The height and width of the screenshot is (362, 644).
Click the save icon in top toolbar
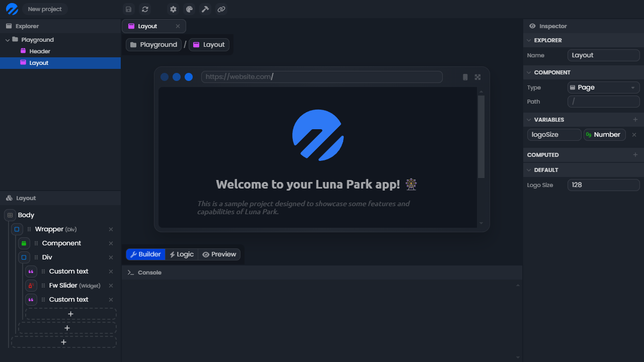coord(129,9)
